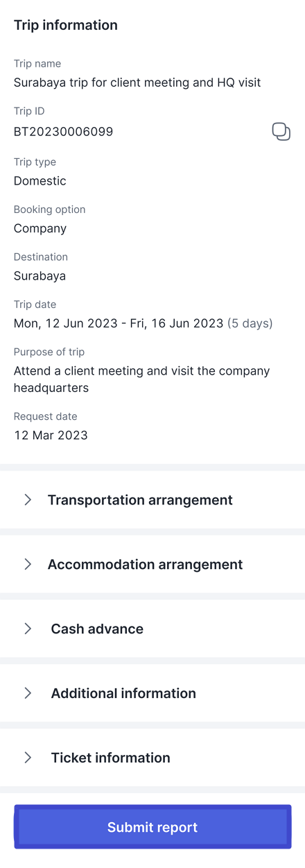Click the request date 12 Mar 2023
Viewport: 305px width, 868px height.
(51, 435)
